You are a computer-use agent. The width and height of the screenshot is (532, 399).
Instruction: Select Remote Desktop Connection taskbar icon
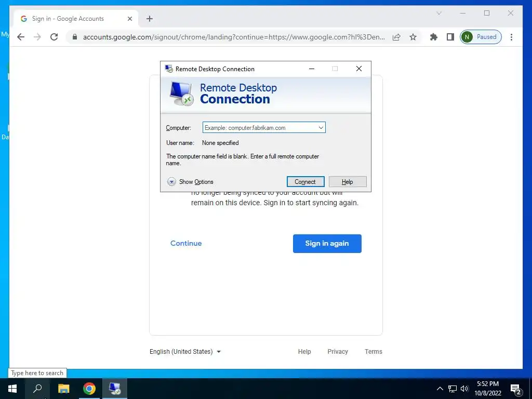pos(115,389)
